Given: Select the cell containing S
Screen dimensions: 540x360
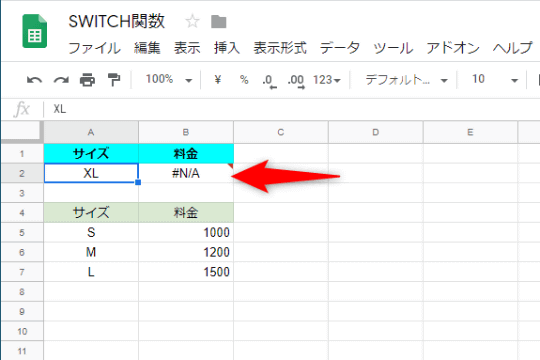Looking at the screenshot, I should pos(91,233).
